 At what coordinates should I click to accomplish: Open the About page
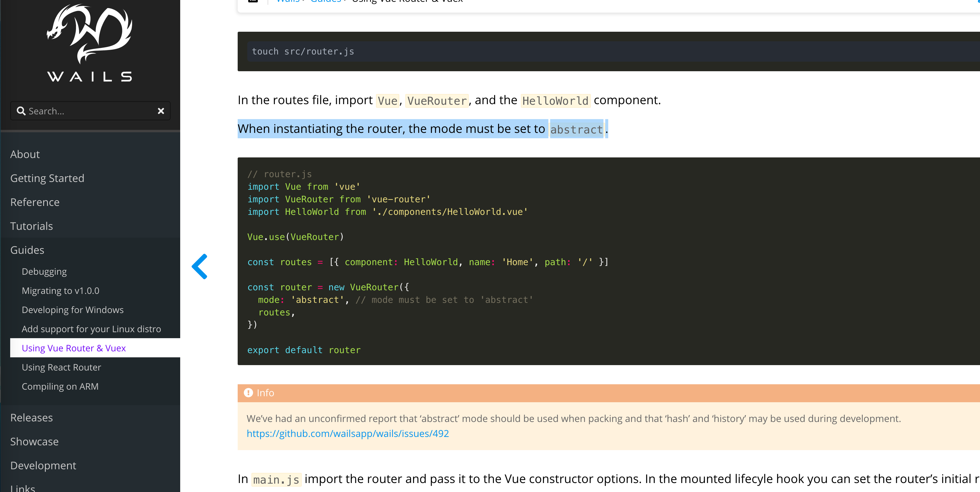click(x=25, y=154)
